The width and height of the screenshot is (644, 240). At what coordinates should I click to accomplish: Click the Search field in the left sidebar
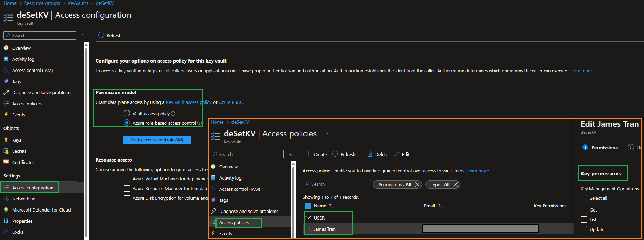tap(40, 35)
